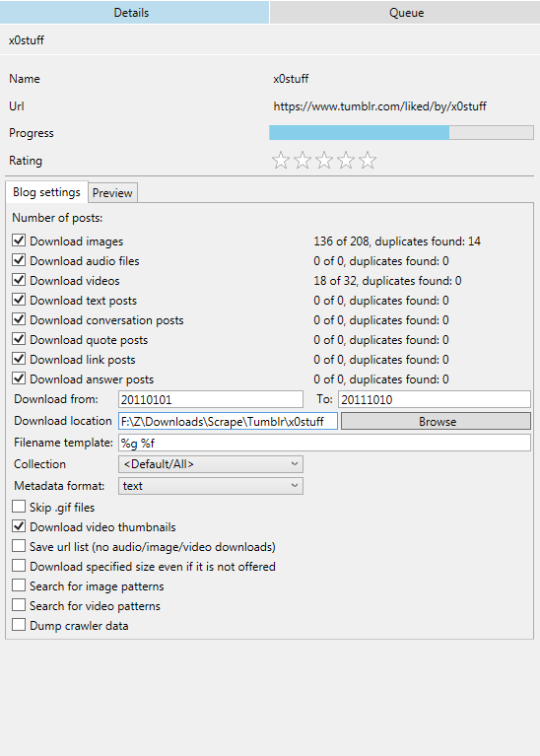Click the Download from date field
This screenshot has height=756, width=540.
pyautogui.click(x=211, y=399)
